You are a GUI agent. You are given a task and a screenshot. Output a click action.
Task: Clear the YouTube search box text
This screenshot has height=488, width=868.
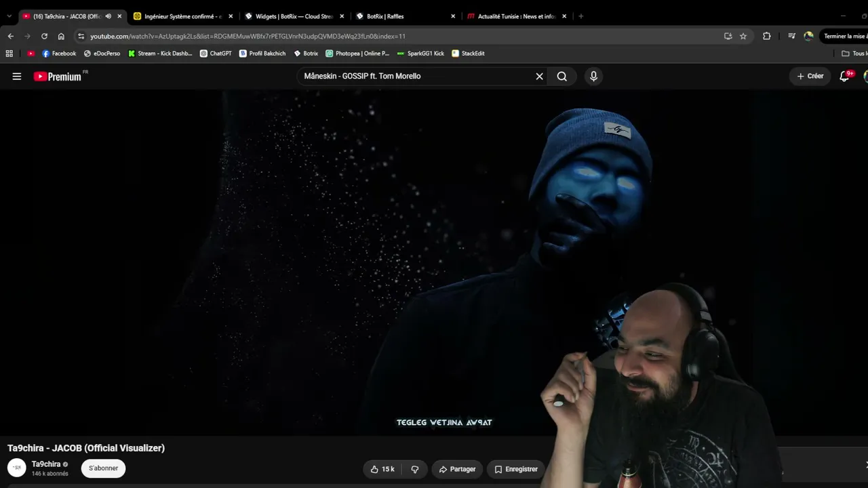pyautogui.click(x=540, y=77)
